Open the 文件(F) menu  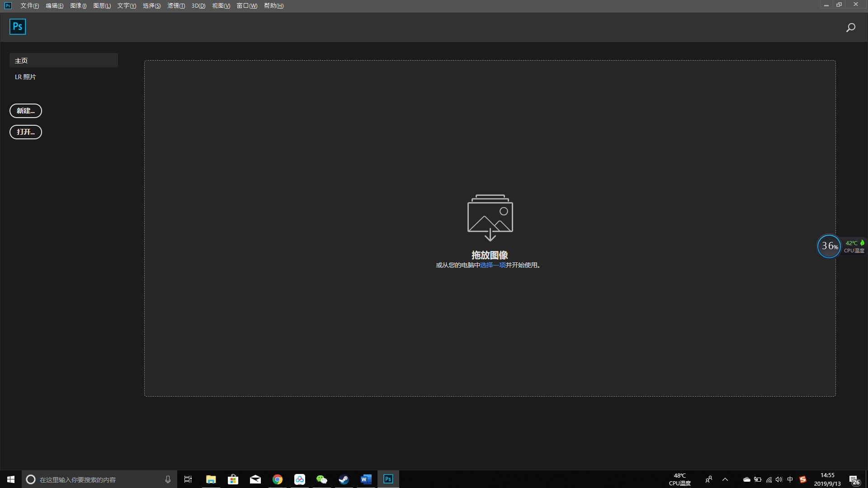pyautogui.click(x=29, y=6)
